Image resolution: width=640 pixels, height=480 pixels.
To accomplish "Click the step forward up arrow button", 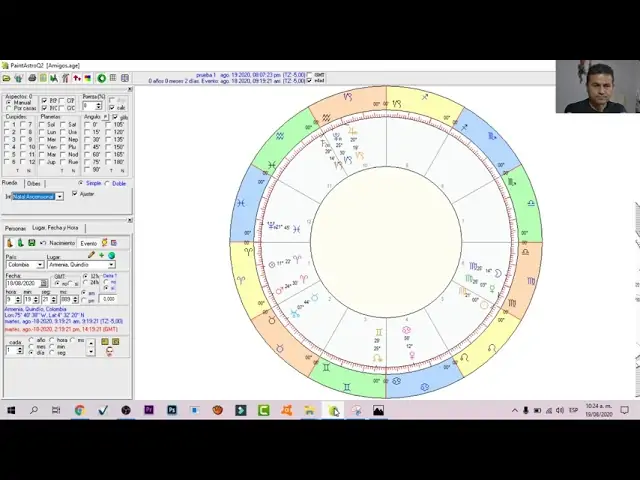I will pos(91,343).
